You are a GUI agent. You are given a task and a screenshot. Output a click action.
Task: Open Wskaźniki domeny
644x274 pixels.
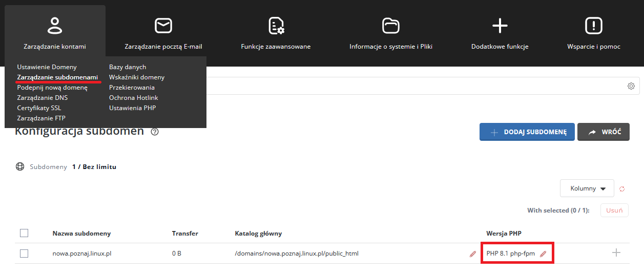(x=137, y=77)
